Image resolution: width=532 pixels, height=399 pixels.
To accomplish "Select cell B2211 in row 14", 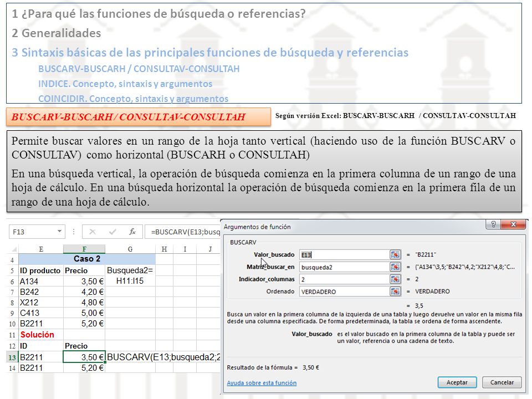I will (41, 368).
